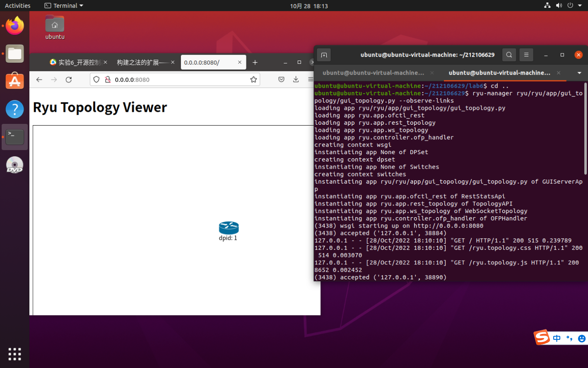Open the Files manager in the dock
The height and width of the screenshot is (368, 588).
click(15, 54)
